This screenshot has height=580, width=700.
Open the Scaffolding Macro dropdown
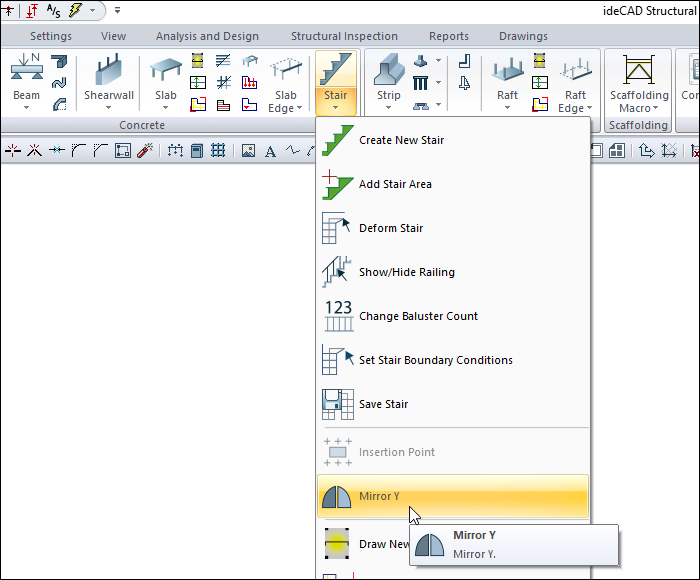point(655,108)
